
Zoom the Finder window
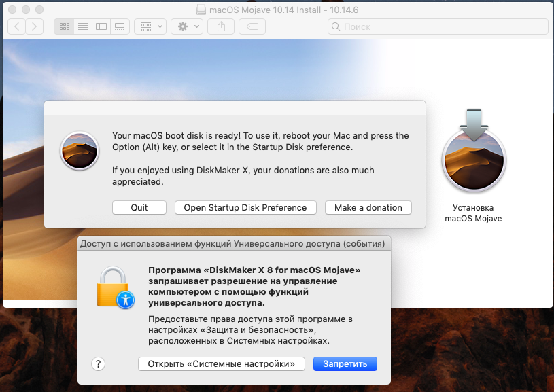click(39, 10)
